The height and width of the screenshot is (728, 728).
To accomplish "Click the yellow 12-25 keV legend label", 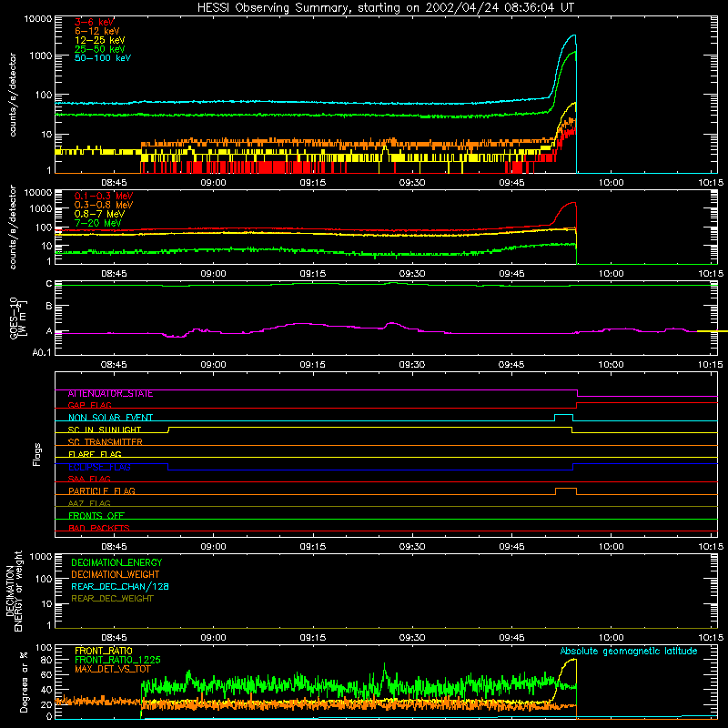I will (100, 40).
